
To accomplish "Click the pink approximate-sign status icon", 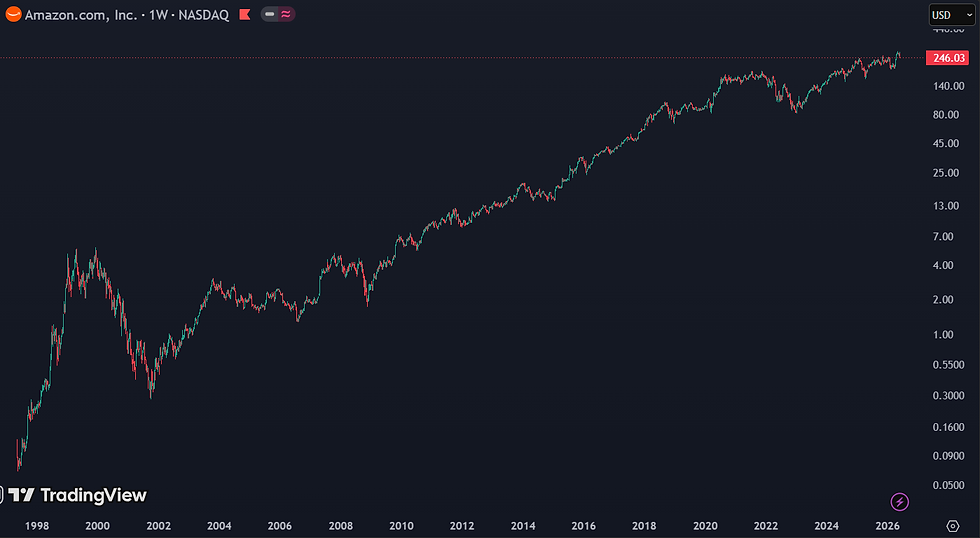I will click(286, 14).
